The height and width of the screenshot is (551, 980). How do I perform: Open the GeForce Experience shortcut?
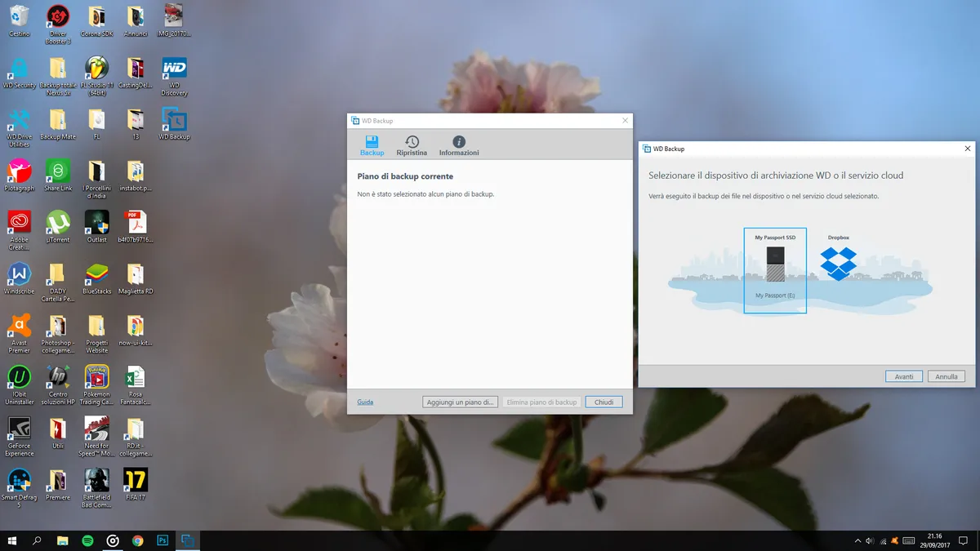click(20, 436)
